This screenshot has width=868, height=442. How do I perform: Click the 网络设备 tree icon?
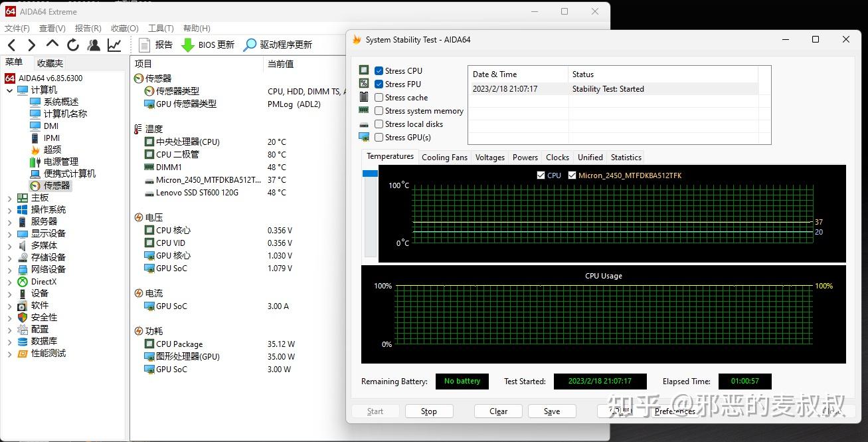(23, 269)
